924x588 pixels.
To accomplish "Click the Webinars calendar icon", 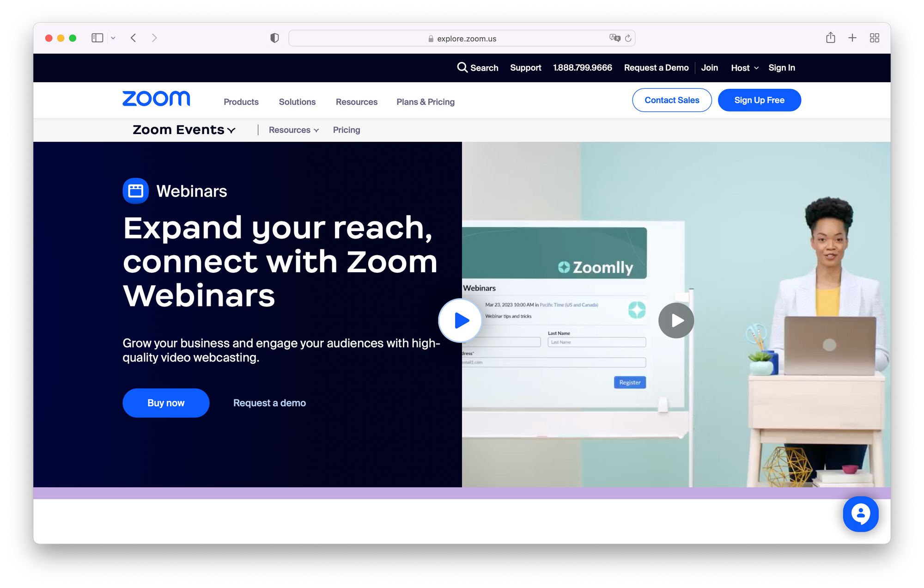I will 134,191.
